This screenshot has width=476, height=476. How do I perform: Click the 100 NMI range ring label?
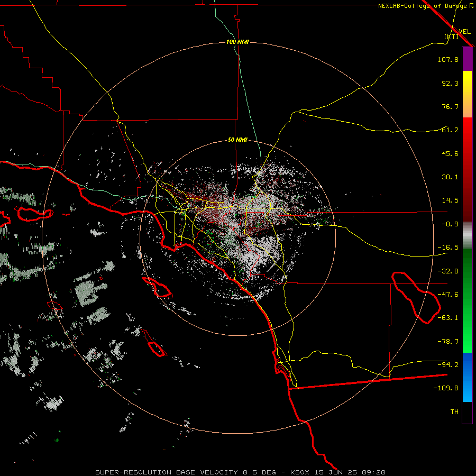click(x=237, y=42)
